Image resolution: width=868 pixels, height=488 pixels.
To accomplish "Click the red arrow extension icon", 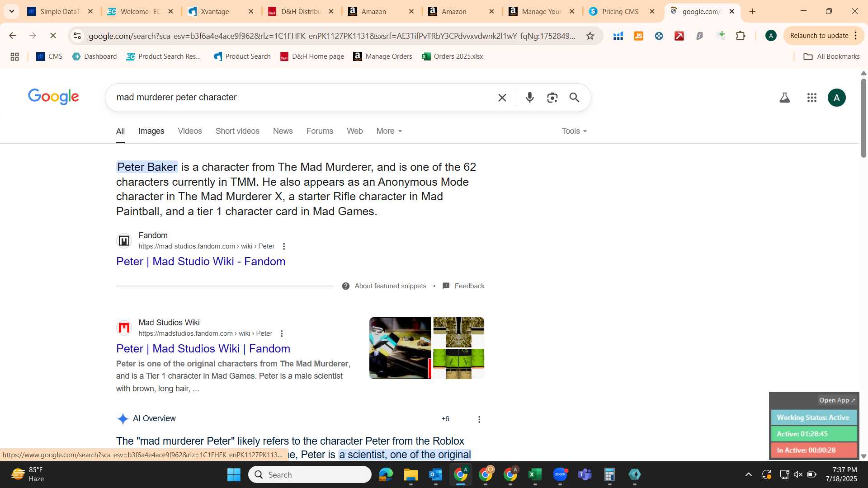I will (x=679, y=36).
